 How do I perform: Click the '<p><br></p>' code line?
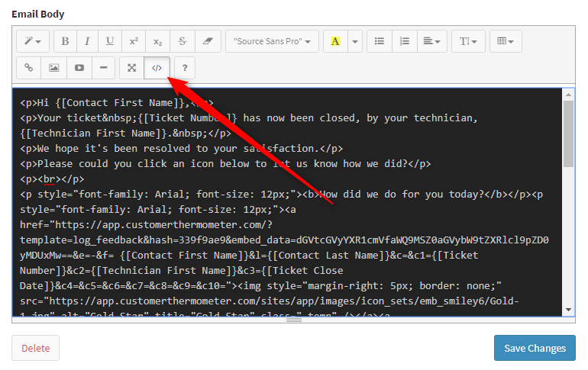pyautogui.click(x=52, y=179)
